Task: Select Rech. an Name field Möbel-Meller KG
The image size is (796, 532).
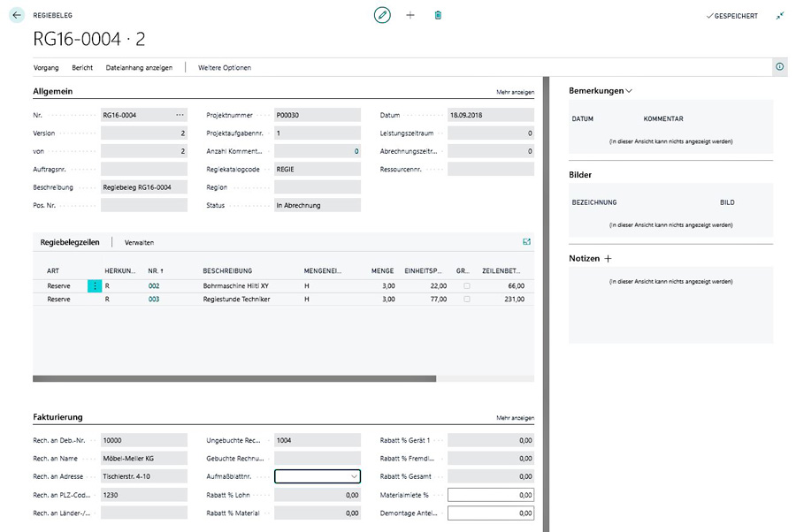Action: coord(143,459)
